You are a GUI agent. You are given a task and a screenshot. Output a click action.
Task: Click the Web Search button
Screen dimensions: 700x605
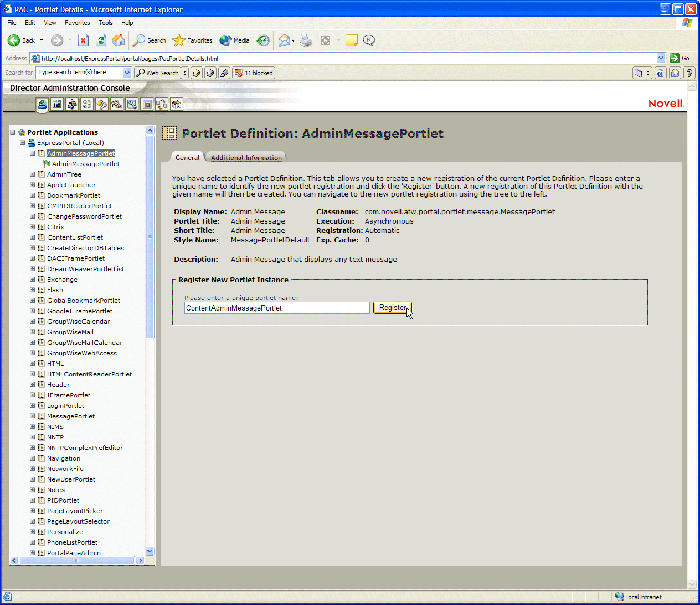point(158,73)
